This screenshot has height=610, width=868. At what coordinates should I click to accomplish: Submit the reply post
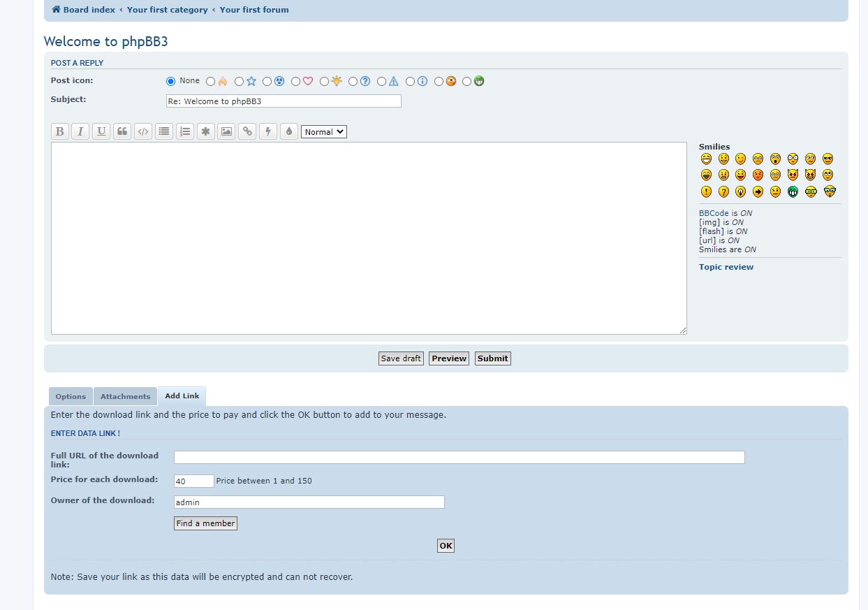[493, 358]
